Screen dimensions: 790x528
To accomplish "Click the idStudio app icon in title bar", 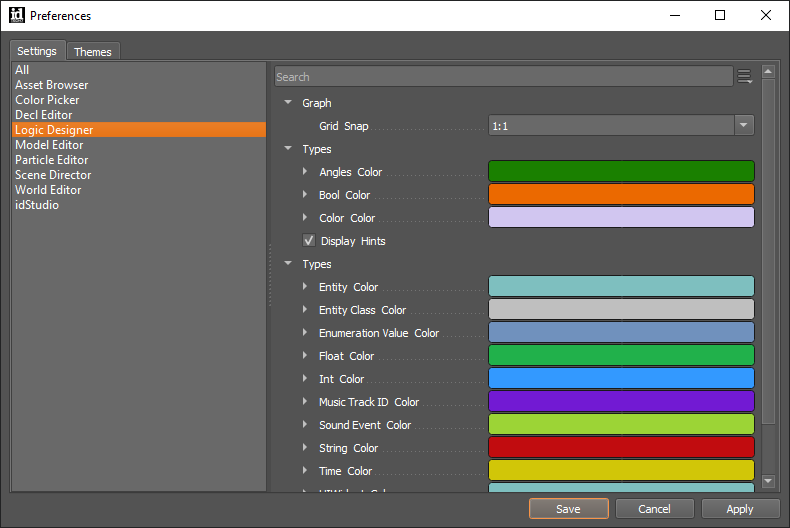I will pyautogui.click(x=17, y=15).
